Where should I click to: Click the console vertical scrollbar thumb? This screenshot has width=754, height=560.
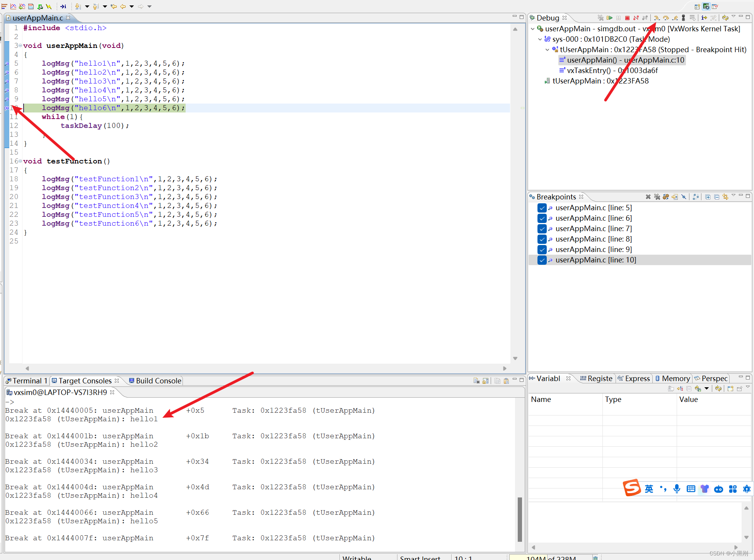point(520,519)
